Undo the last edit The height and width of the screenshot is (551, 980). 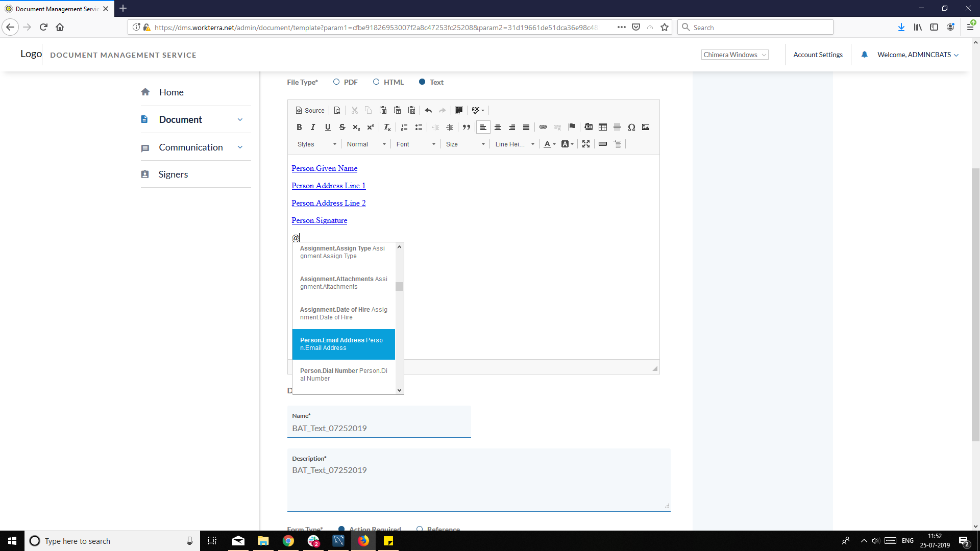pyautogui.click(x=428, y=110)
